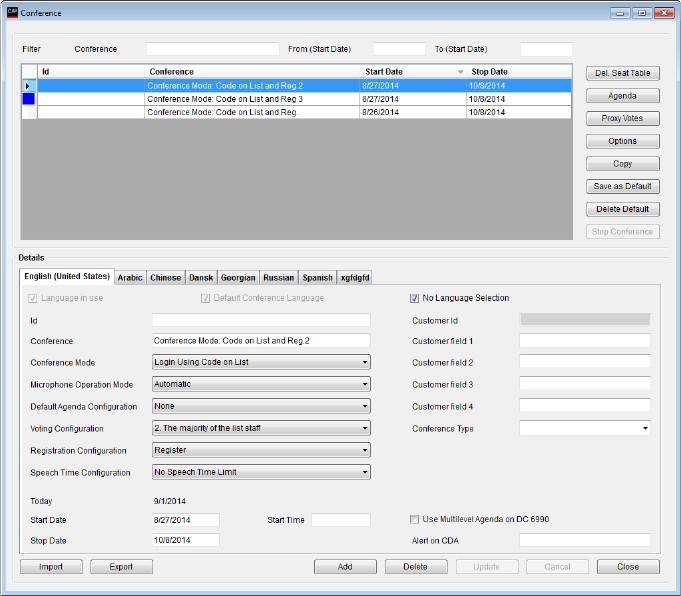Open the Conference Type dropdown
This screenshot has width=681, height=596.
point(585,428)
